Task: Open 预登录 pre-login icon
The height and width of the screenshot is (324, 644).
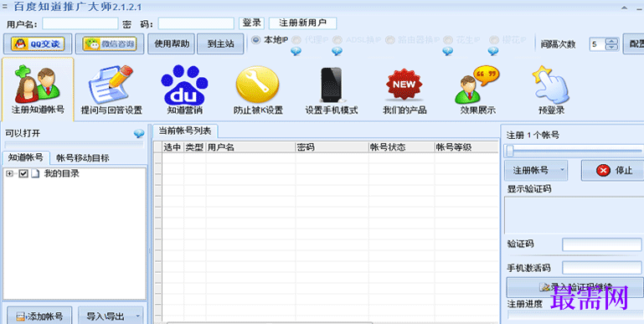Action: coord(551,90)
